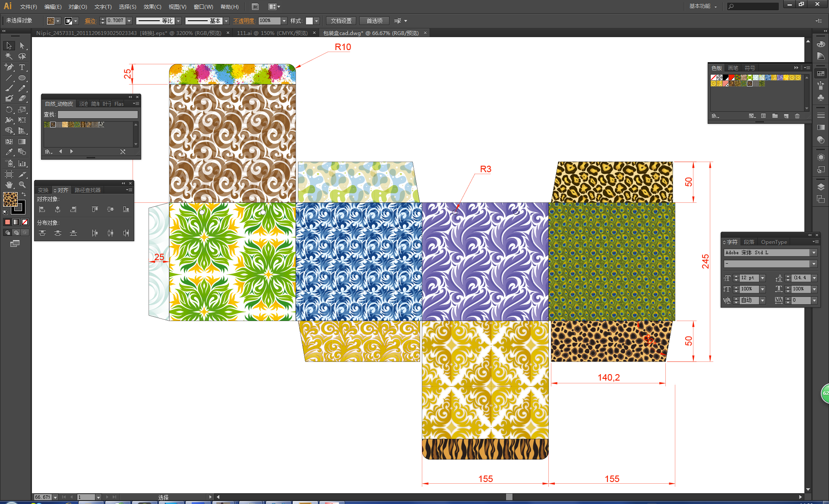This screenshot has width=829, height=504.
Task: Switch to Gradient fill mode
Action: pos(16,222)
